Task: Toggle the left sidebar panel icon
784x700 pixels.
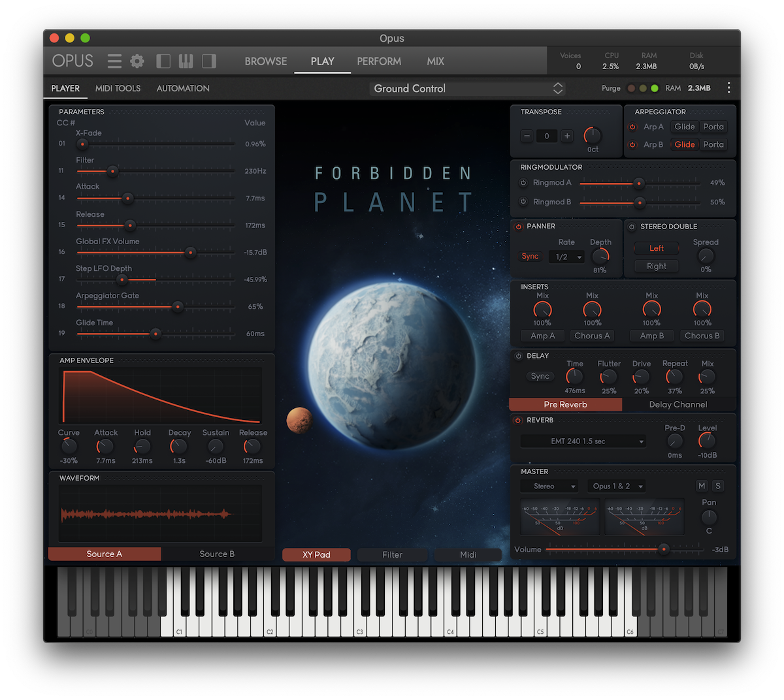Action: coord(163,61)
